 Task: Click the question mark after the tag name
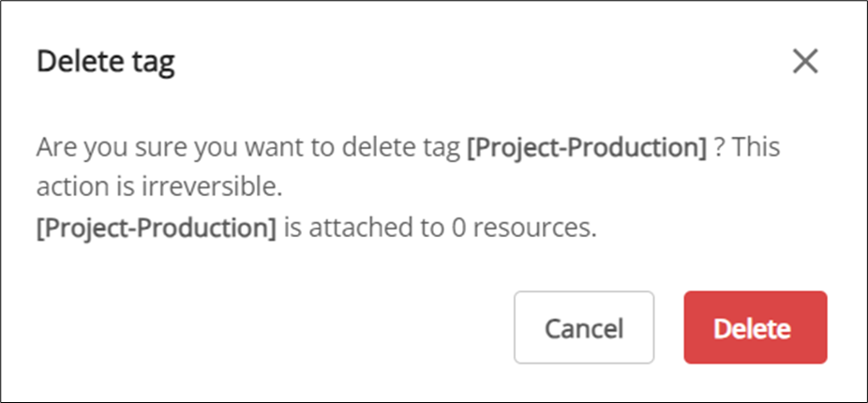coord(719,148)
